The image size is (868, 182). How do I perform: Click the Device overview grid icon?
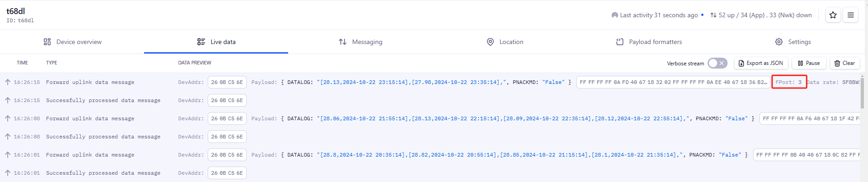[47, 42]
